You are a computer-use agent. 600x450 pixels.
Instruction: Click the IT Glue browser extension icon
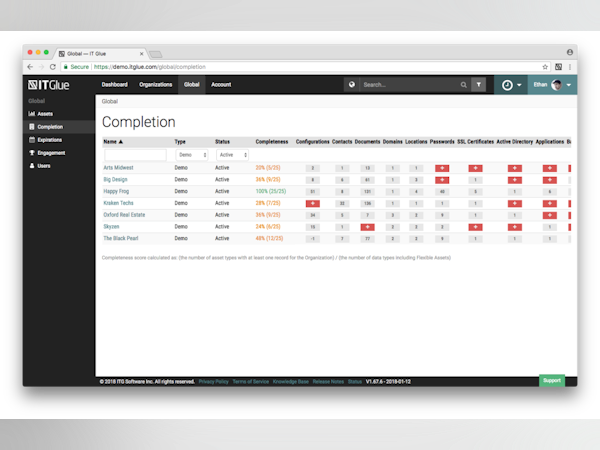click(559, 67)
